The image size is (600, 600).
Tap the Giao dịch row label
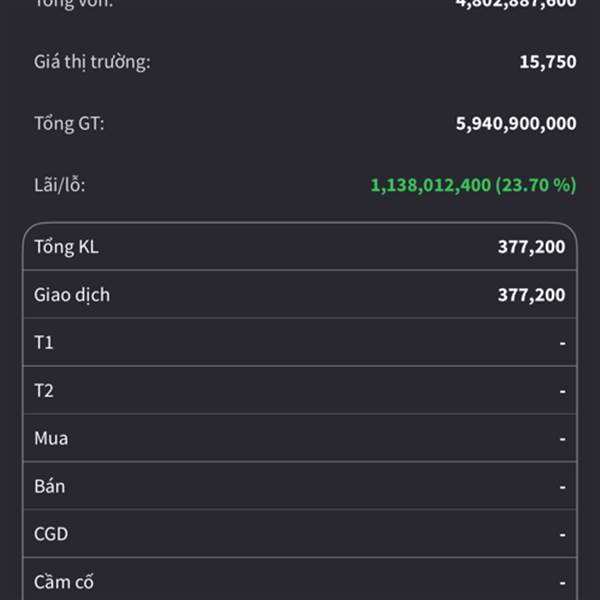coord(72,295)
